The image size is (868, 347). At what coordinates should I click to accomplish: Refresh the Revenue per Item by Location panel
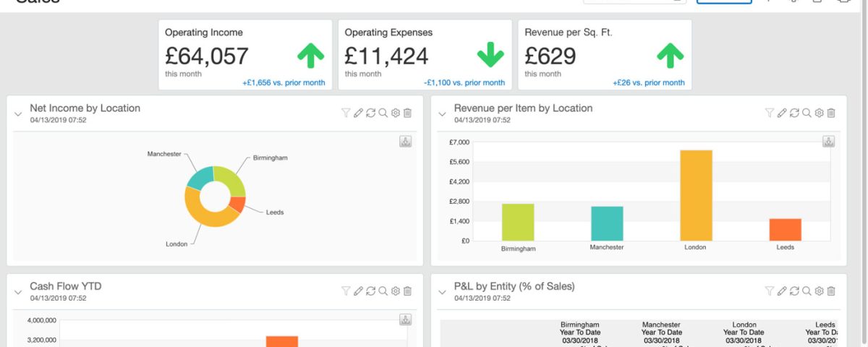tap(795, 113)
